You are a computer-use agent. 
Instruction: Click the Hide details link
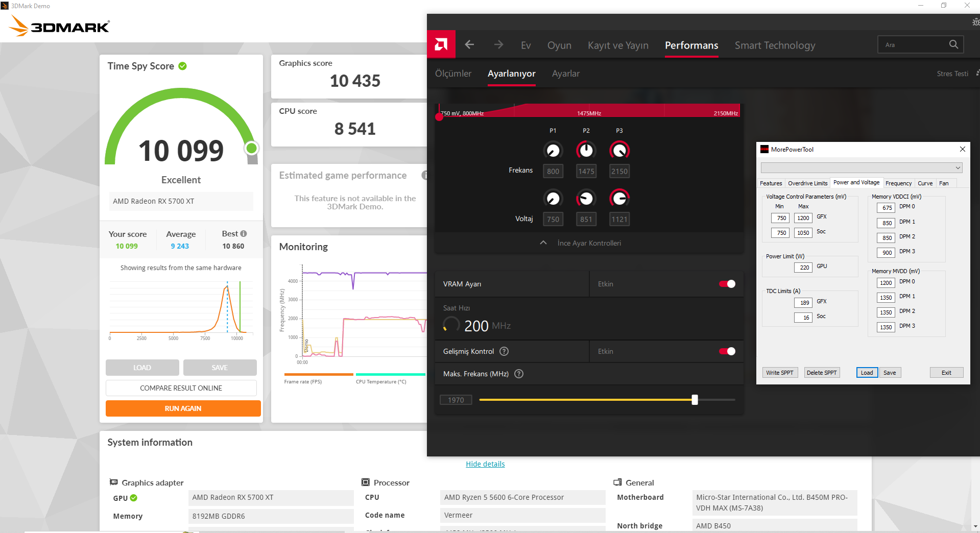pos(485,464)
